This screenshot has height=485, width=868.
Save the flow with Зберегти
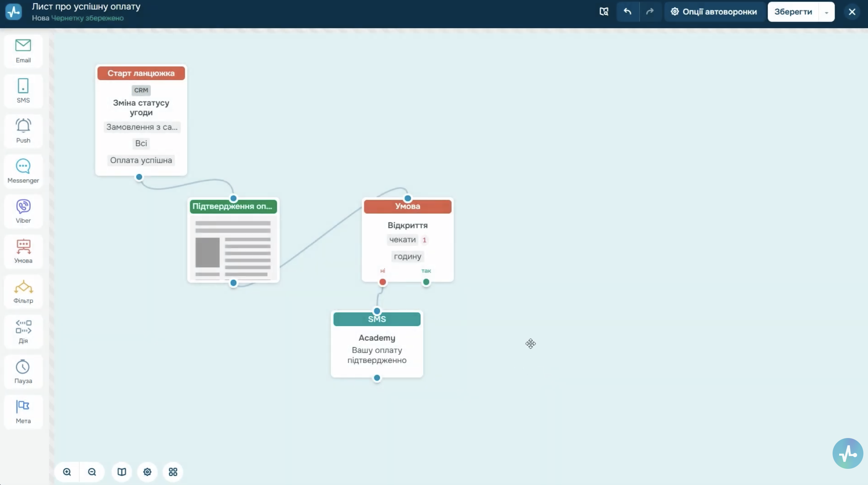pos(793,12)
